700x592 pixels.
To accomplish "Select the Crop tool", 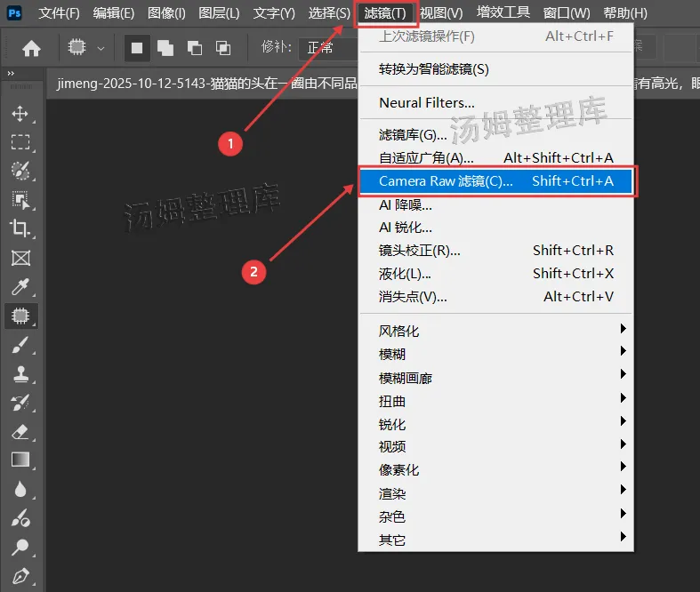I will 20,228.
